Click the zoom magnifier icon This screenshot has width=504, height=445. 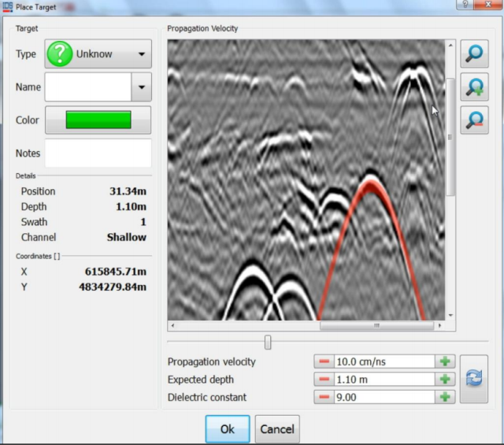pos(475,54)
